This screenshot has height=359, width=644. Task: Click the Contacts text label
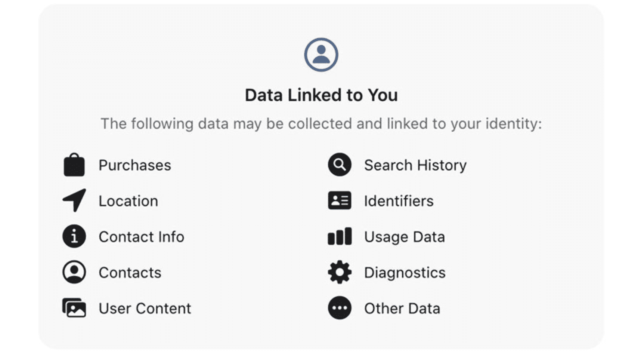(130, 272)
